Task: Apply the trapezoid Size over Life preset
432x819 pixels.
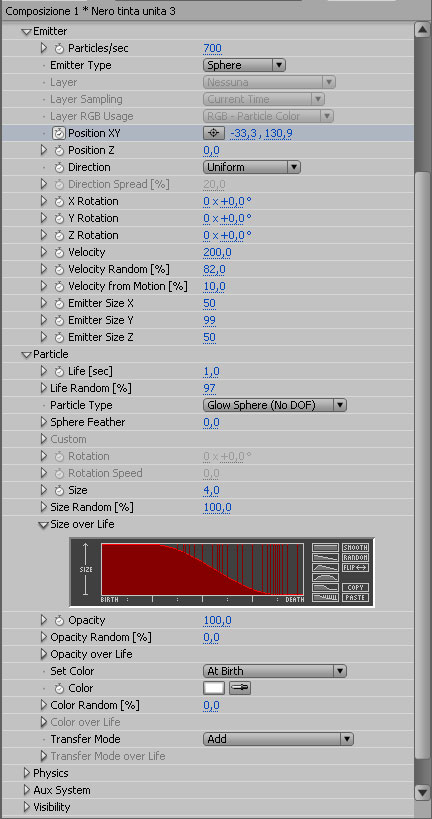Action: pyautogui.click(x=325, y=578)
